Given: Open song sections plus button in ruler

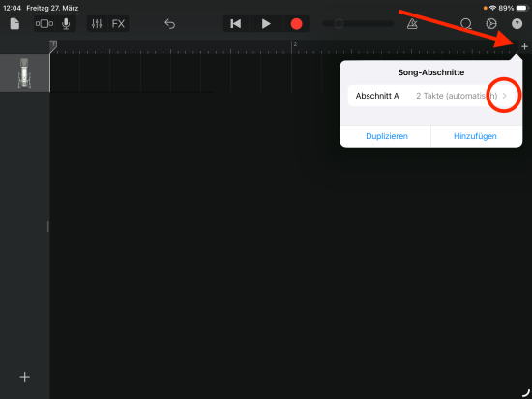Looking at the screenshot, I should point(524,46).
